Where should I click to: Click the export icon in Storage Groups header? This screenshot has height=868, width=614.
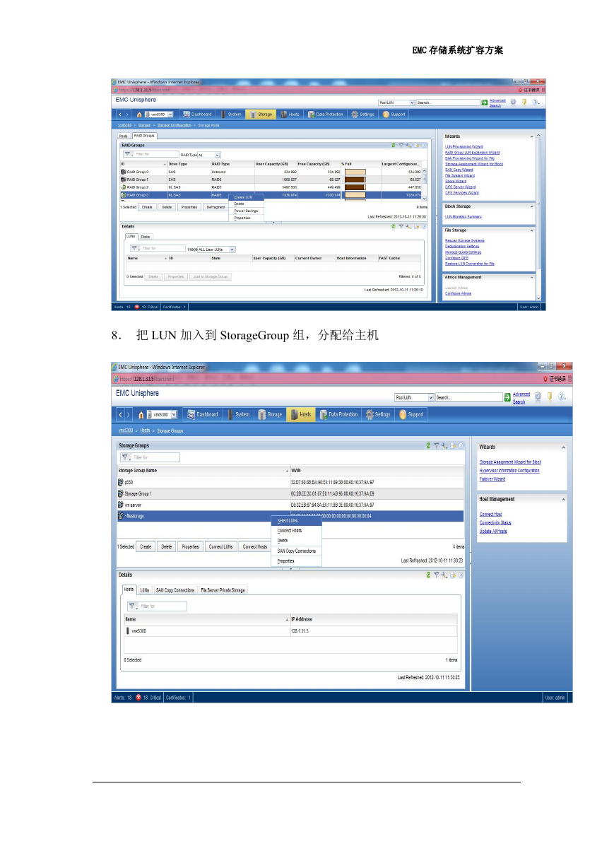(x=453, y=445)
